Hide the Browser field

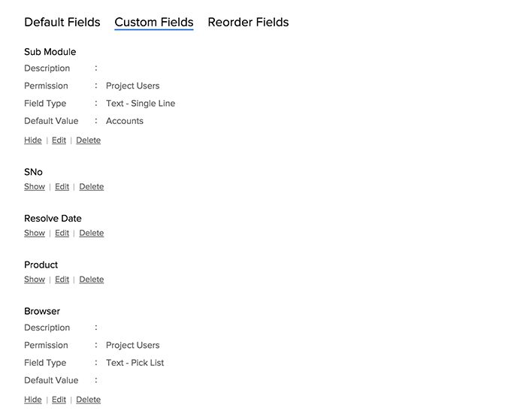[x=33, y=400]
